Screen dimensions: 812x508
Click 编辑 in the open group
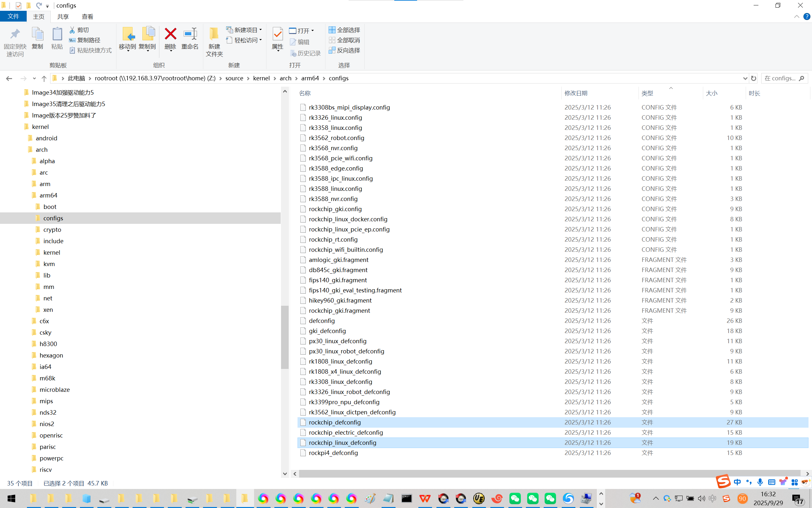click(x=300, y=42)
